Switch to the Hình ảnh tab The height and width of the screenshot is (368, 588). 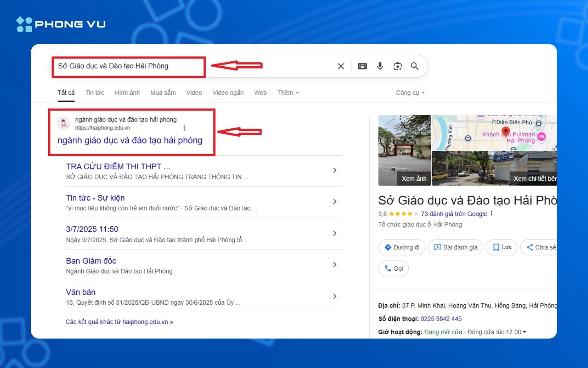[x=127, y=92]
